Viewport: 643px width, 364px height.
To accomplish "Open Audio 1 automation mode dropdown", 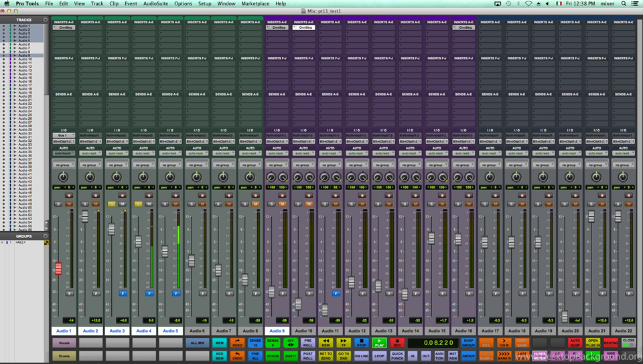I will coord(64,153).
